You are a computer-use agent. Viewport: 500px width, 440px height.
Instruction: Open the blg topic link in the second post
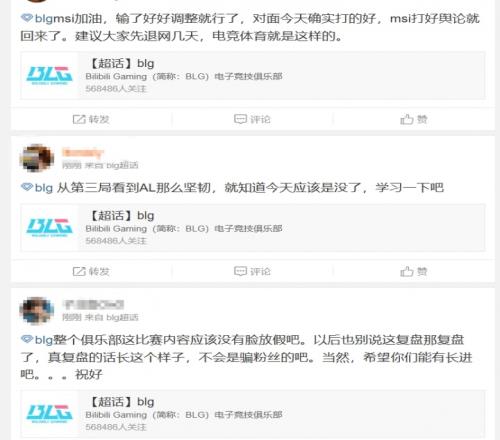(44, 188)
